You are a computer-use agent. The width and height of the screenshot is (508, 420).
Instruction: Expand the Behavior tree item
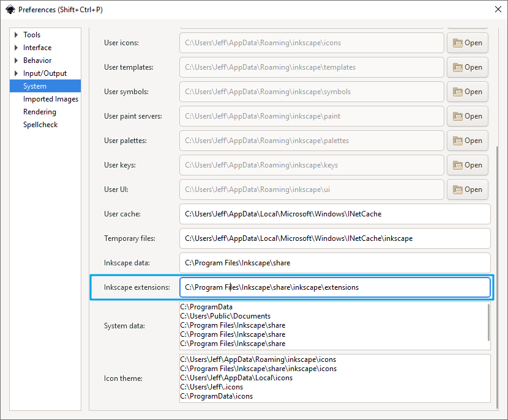coord(16,61)
